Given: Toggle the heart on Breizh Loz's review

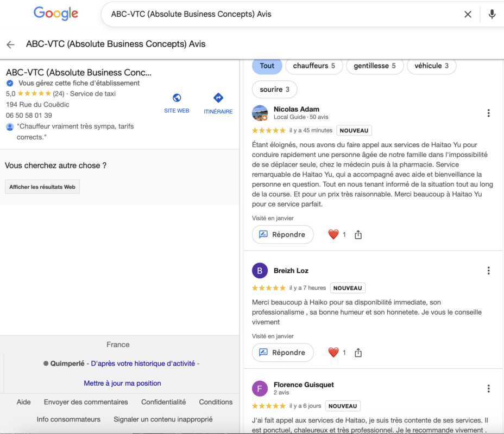Looking at the screenshot, I should (x=333, y=353).
